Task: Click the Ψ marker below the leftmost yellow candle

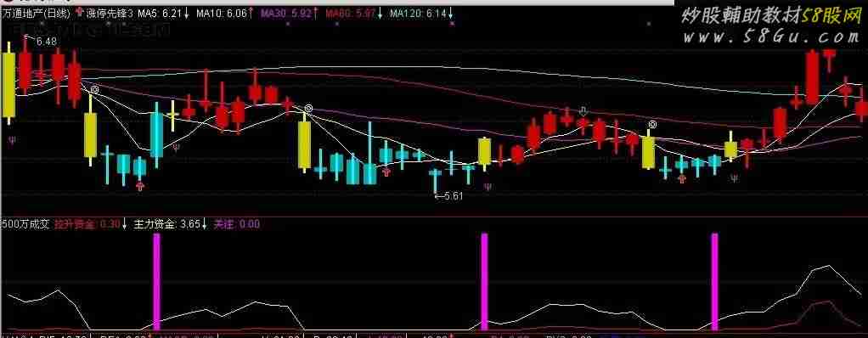Action: (x=13, y=140)
